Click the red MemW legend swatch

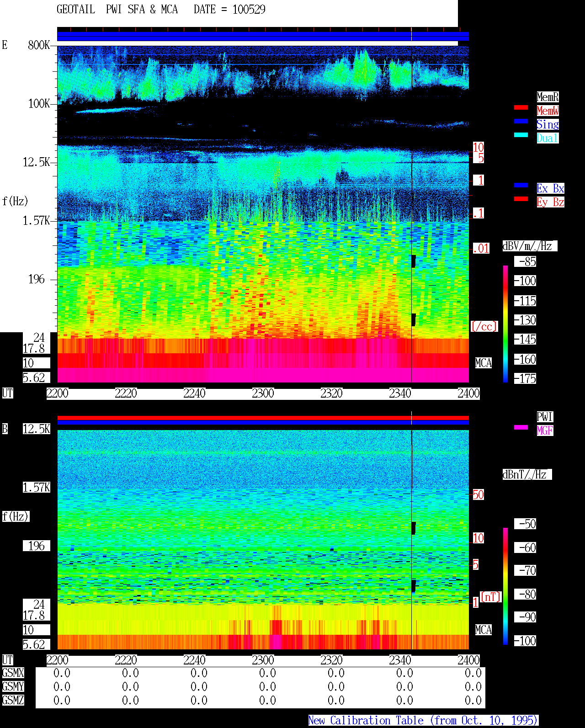(x=521, y=107)
